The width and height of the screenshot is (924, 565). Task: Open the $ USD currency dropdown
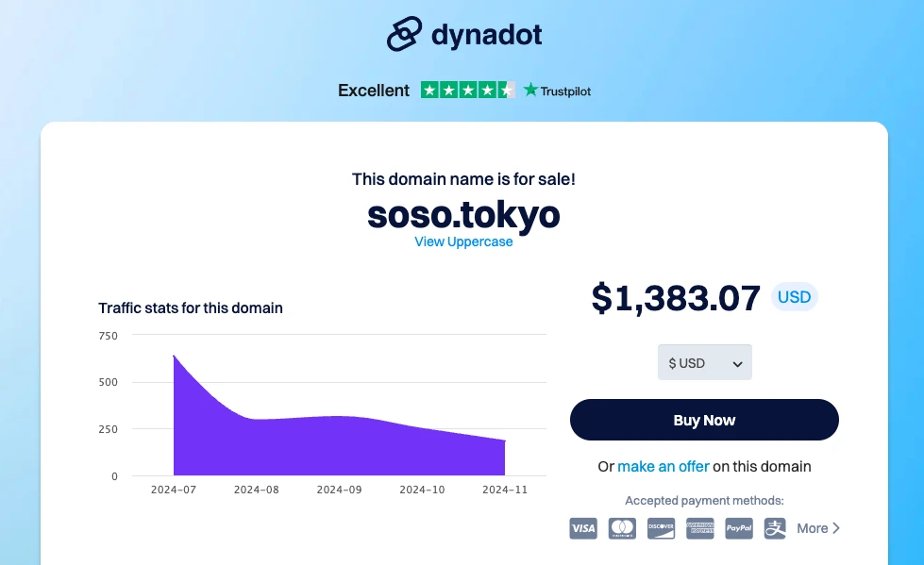click(x=704, y=363)
